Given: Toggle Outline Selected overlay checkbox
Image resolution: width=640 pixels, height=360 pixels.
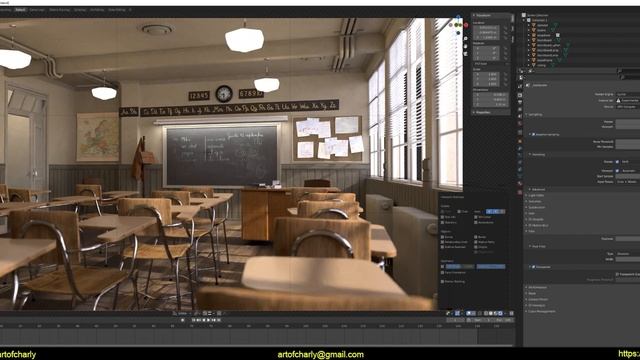Looking at the screenshot, I should point(442,247).
